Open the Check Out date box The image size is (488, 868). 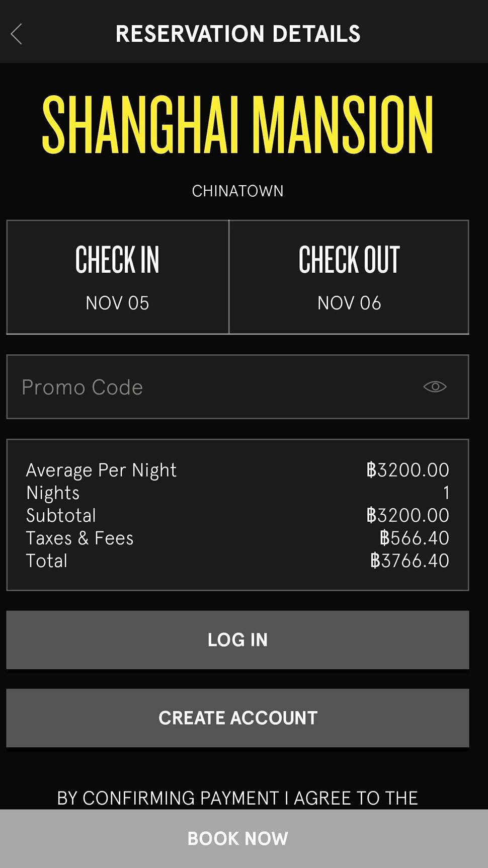(x=349, y=277)
